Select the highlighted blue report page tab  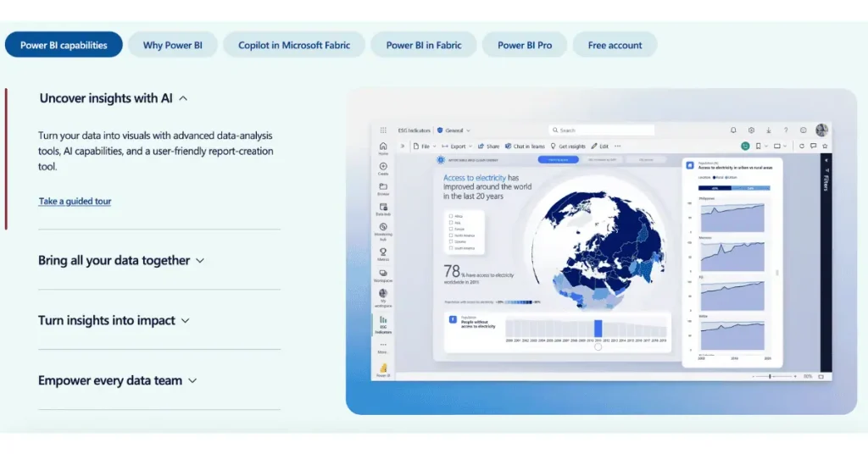point(558,160)
